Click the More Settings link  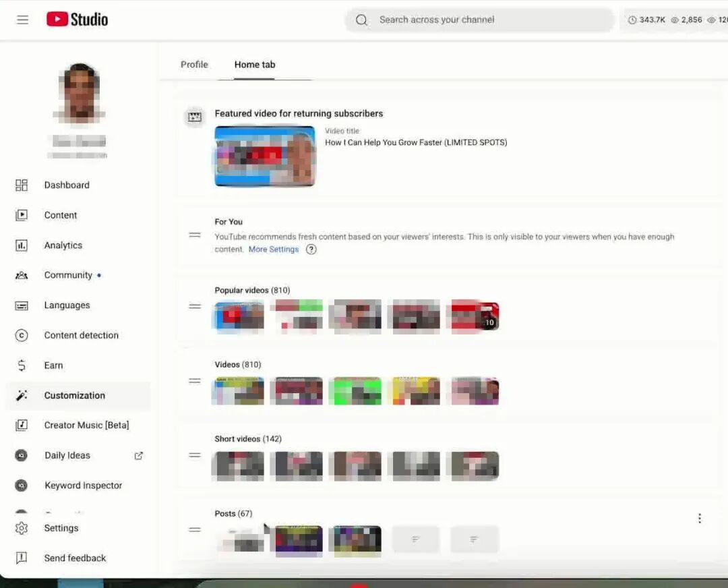pos(273,249)
